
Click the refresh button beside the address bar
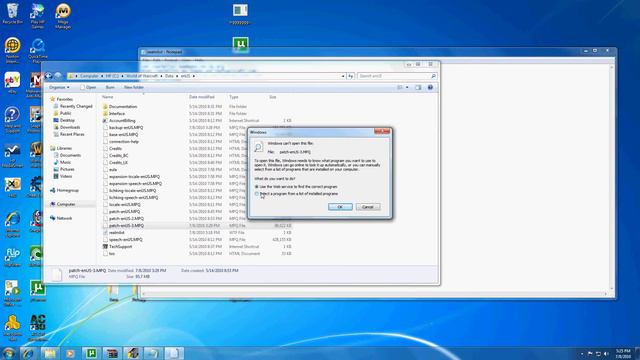pyautogui.click(x=351, y=76)
